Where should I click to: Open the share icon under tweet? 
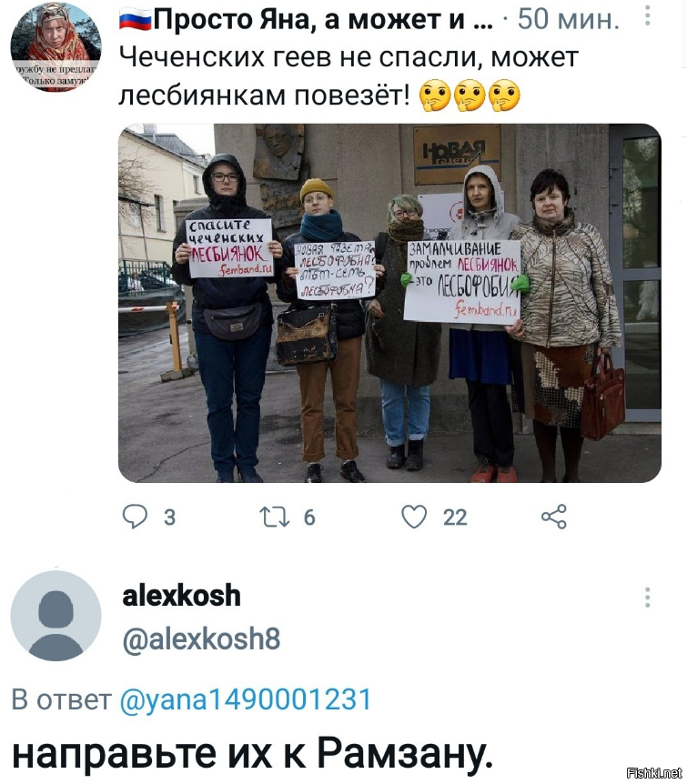tap(554, 517)
